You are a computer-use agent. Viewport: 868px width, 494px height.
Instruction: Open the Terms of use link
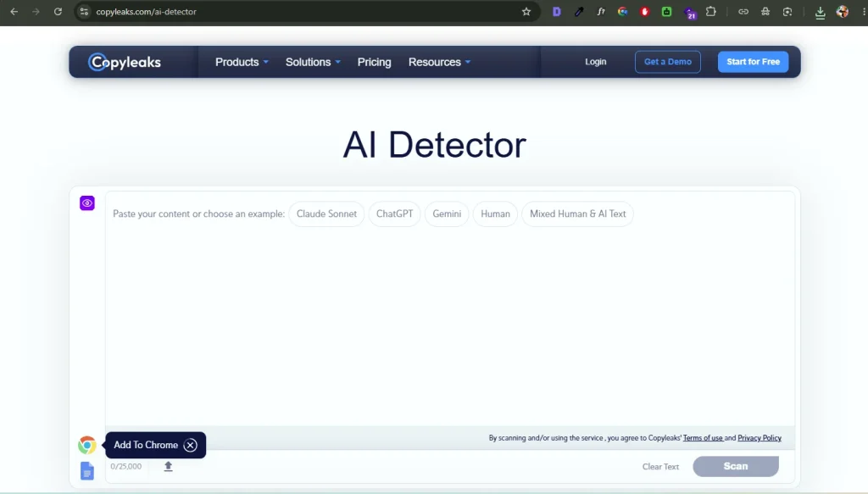point(703,437)
